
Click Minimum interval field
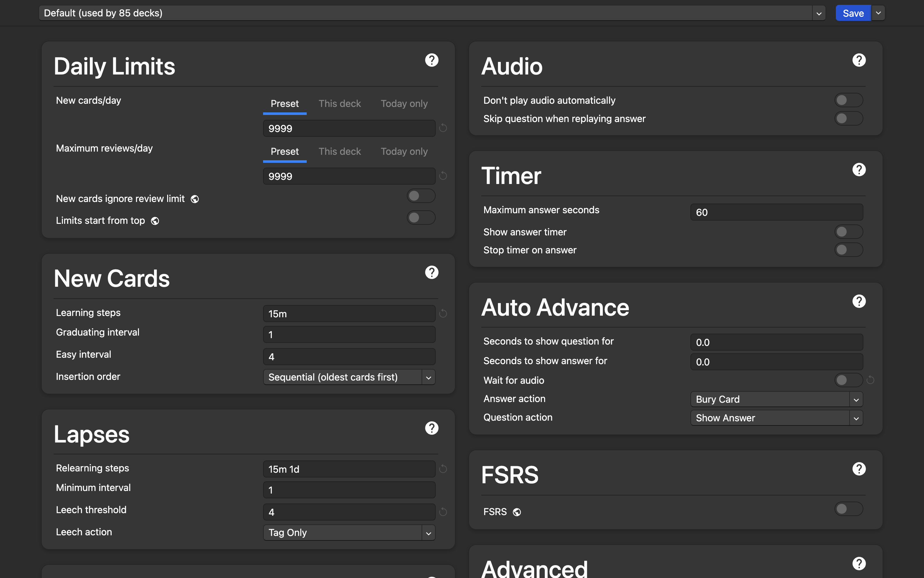pos(349,490)
